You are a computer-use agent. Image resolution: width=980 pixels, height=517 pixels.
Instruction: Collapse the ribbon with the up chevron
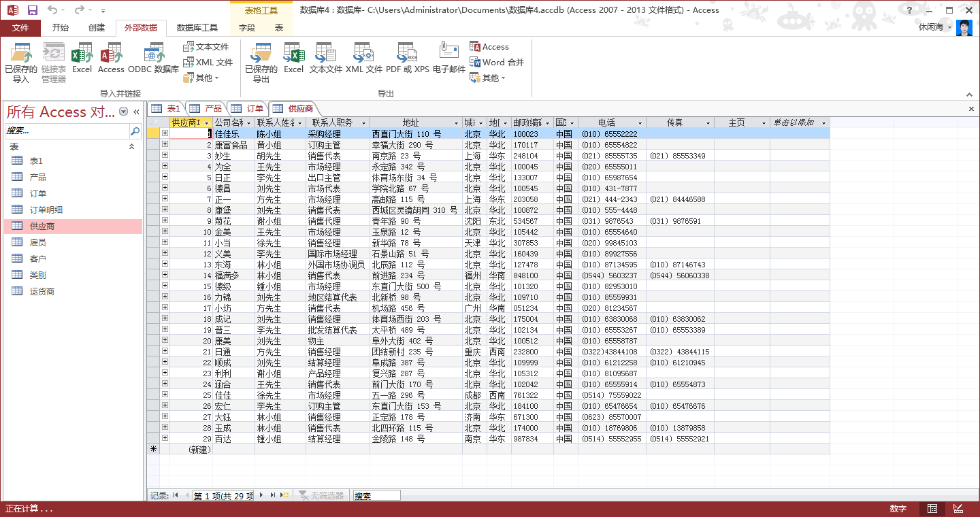coord(970,95)
